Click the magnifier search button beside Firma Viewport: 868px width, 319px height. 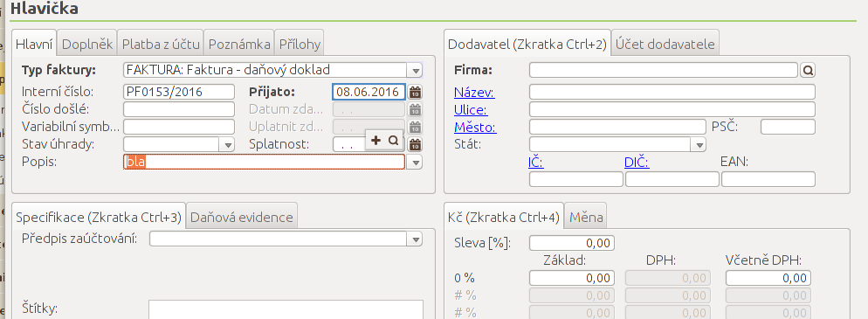(x=808, y=70)
